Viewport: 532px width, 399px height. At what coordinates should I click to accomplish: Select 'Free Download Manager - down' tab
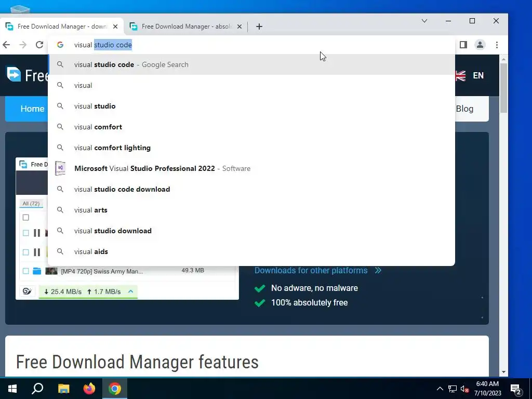(62, 26)
